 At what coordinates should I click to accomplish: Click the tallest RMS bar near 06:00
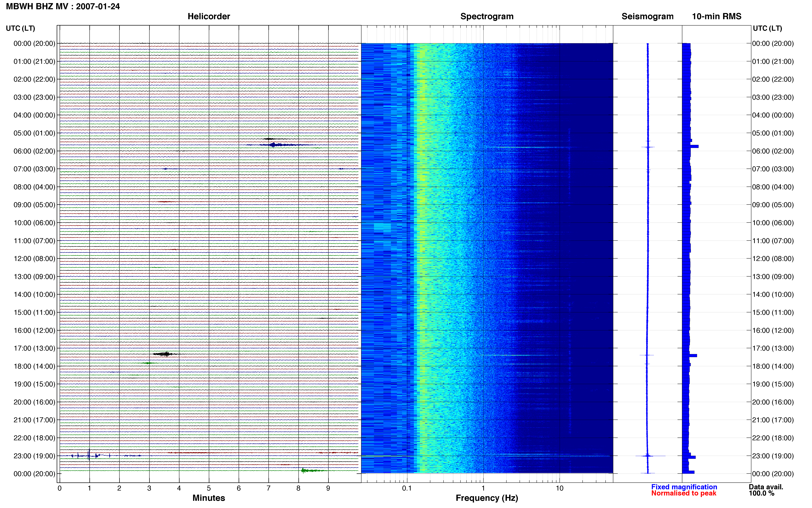[x=691, y=146]
